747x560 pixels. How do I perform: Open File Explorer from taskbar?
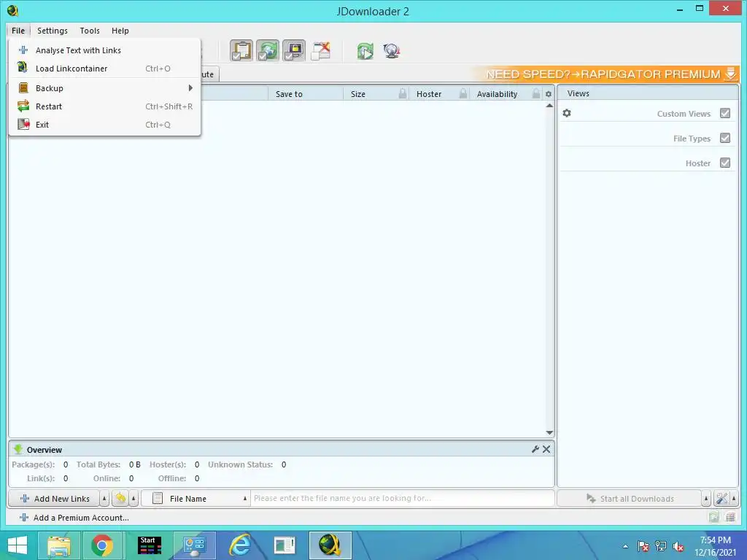coord(58,545)
